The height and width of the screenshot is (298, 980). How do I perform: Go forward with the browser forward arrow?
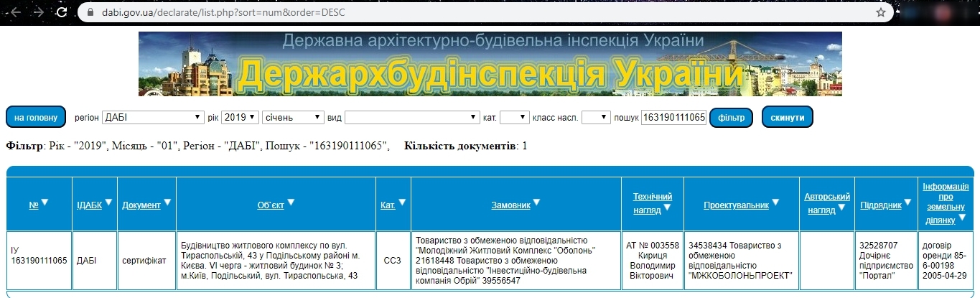click(39, 12)
